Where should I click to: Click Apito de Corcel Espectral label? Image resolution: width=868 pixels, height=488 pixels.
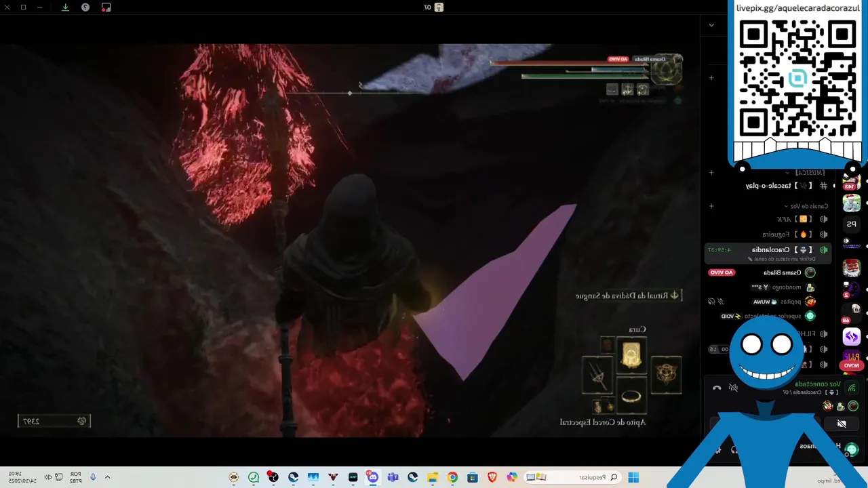pyautogui.click(x=603, y=422)
